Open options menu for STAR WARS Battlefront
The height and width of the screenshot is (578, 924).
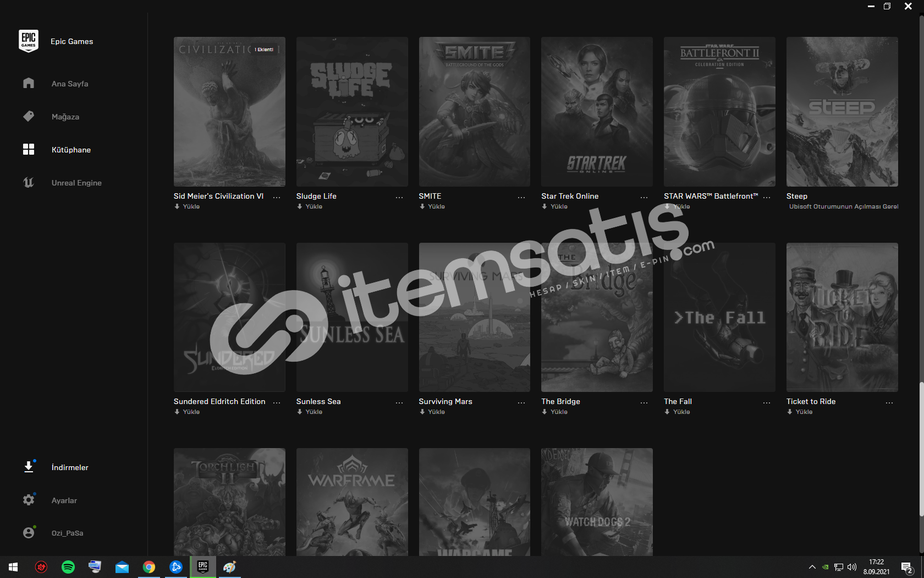(x=767, y=197)
